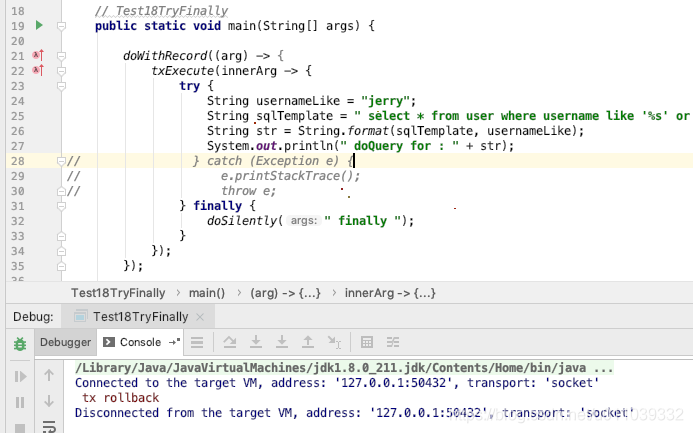Click '// Test18TryFinally' comment on line 18
Screen dimensions: 693x433
click(x=161, y=11)
